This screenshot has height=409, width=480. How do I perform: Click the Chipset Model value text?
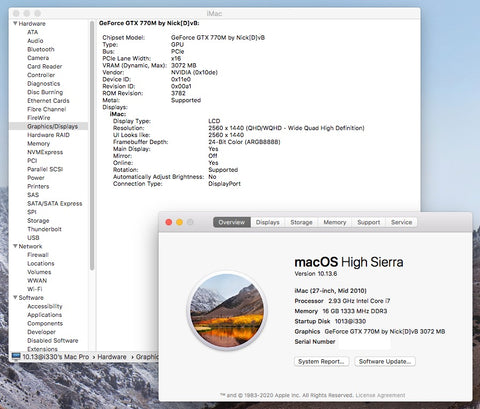click(x=218, y=37)
